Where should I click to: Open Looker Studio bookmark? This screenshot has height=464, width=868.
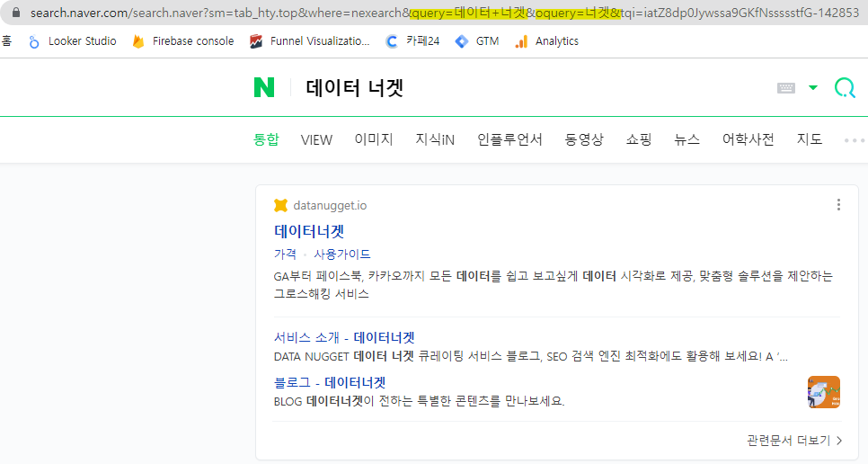[73, 41]
